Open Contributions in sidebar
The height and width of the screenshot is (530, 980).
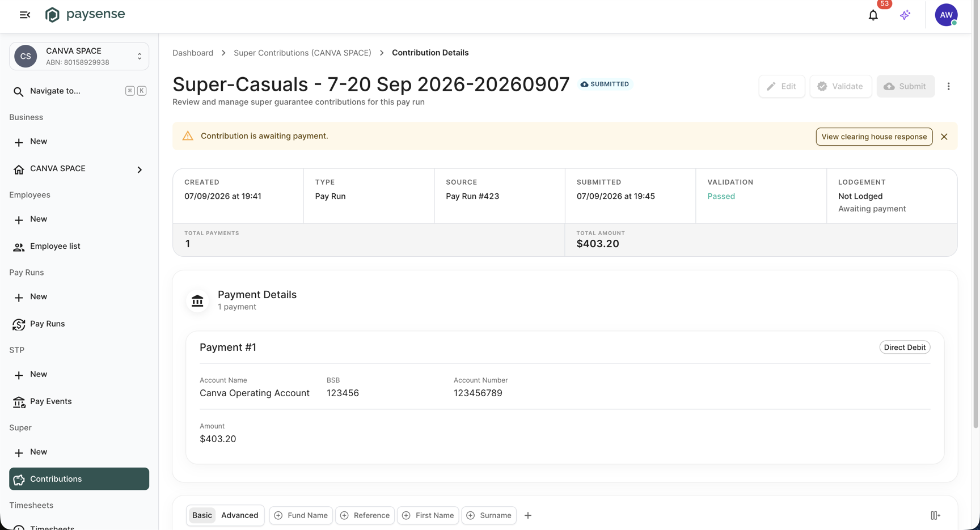point(79,479)
